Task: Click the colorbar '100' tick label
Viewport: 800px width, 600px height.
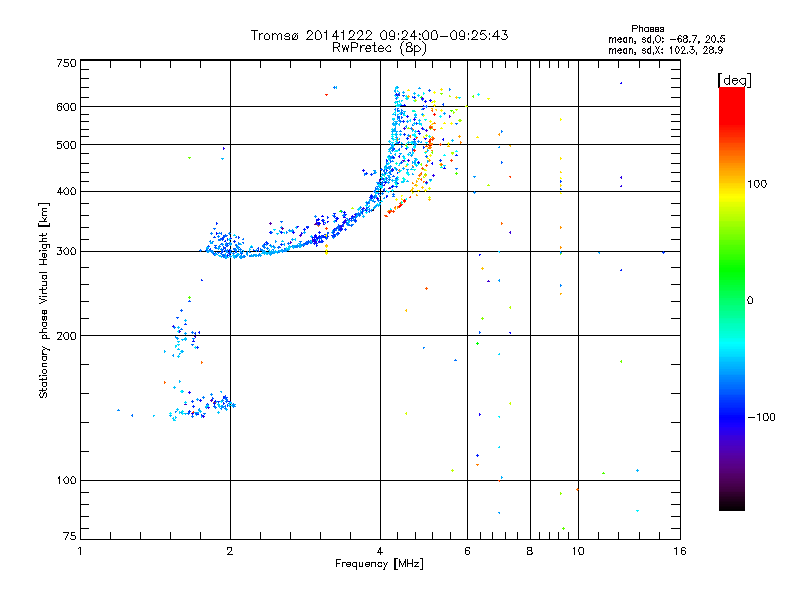Action: pyautogui.click(x=757, y=184)
